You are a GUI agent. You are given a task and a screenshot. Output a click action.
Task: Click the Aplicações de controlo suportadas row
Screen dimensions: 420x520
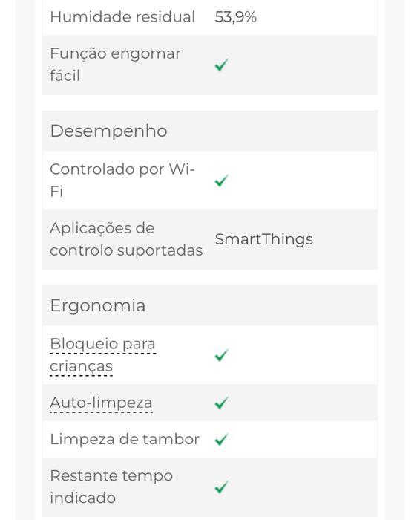click(x=210, y=239)
